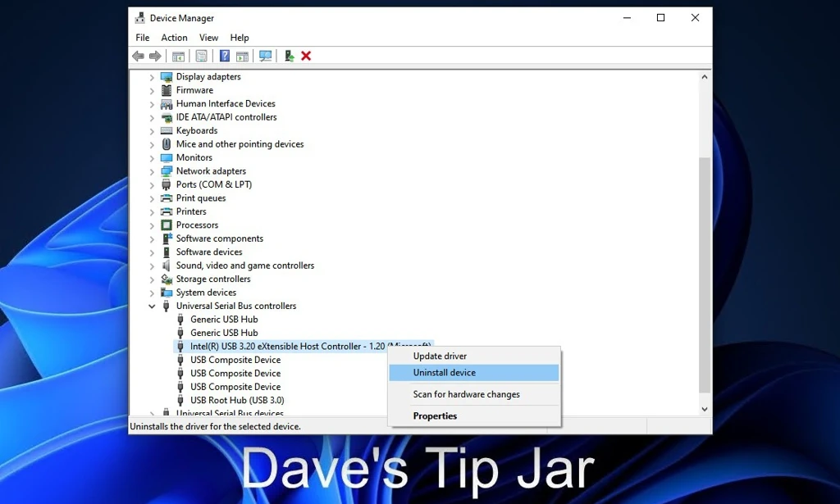This screenshot has height=504, width=840.
Task: Choose Scan for hardware changes in context menu
Action: click(x=474, y=394)
